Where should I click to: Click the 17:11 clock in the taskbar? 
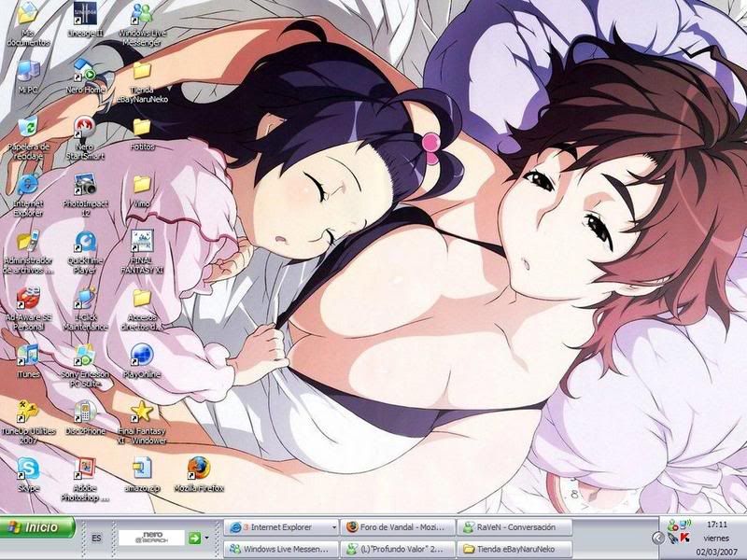(x=717, y=525)
